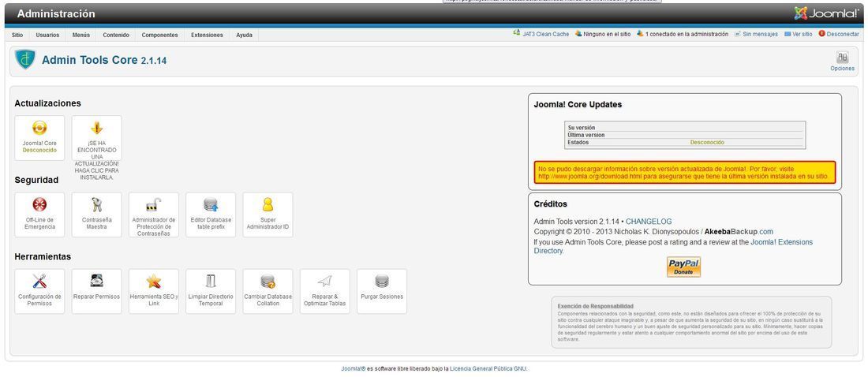Screen dimensions: 868x377
Task: Click Desconocido status in updates table
Action: tap(707, 142)
